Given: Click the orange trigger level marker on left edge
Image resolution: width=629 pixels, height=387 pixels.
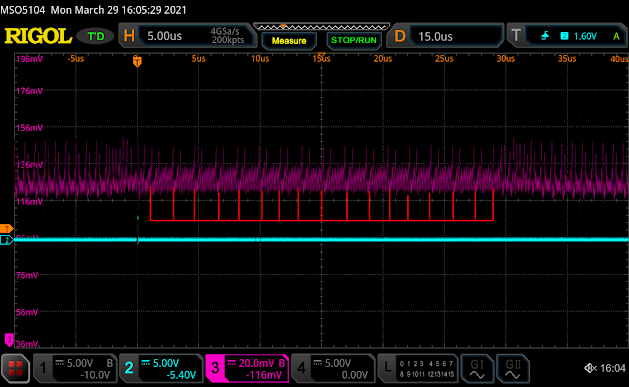Looking at the screenshot, I should pos(6,229).
